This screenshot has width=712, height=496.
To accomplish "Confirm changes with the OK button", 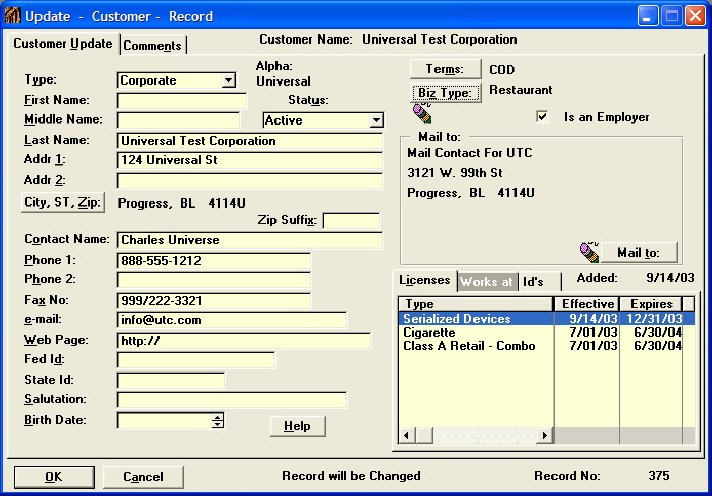I will 53,477.
